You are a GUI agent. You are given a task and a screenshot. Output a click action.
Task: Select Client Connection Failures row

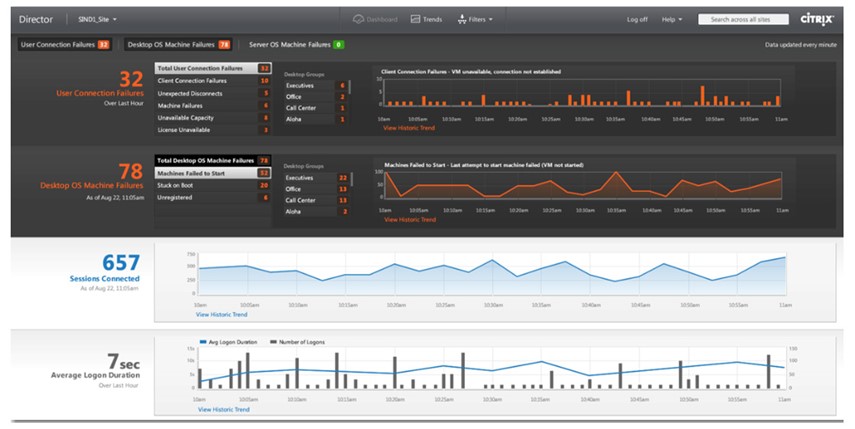[x=213, y=81]
